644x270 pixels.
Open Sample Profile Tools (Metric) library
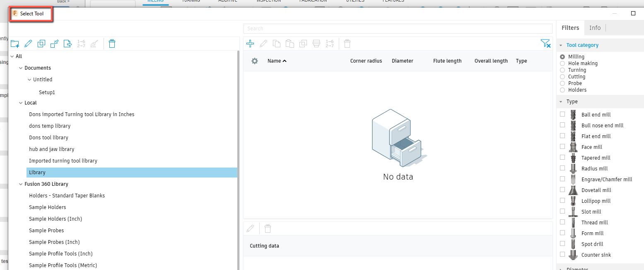coord(63,265)
